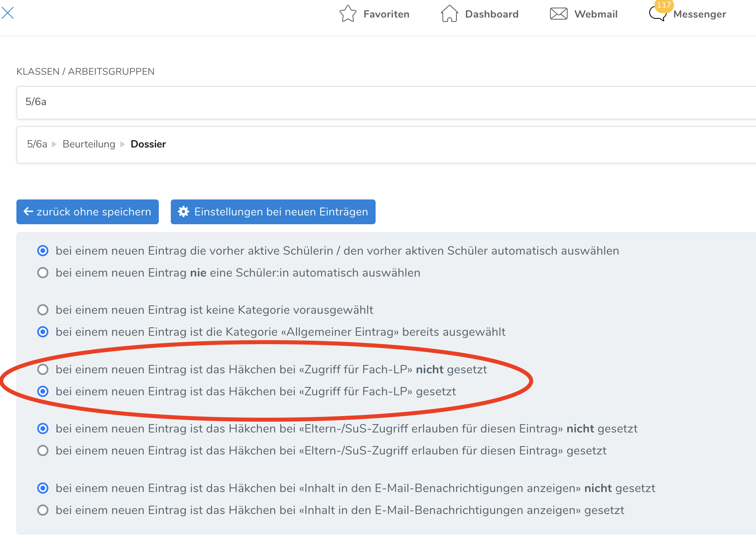756x552 pixels.
Task: Open Messenger speech bubble icon
Action: [657, 15]
